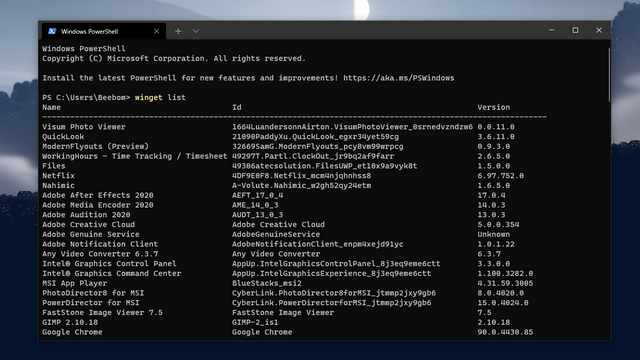Image resolution: width=640 pixels, height=360 pixels.
Task: Close the Windows PowerShell tab
Action: click(156, 31)
